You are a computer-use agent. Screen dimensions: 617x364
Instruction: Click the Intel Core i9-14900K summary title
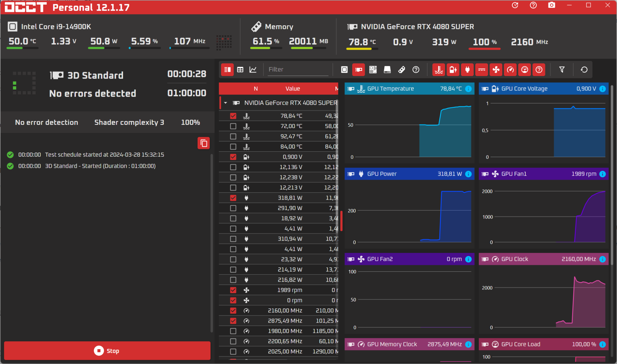click(56, 27)
